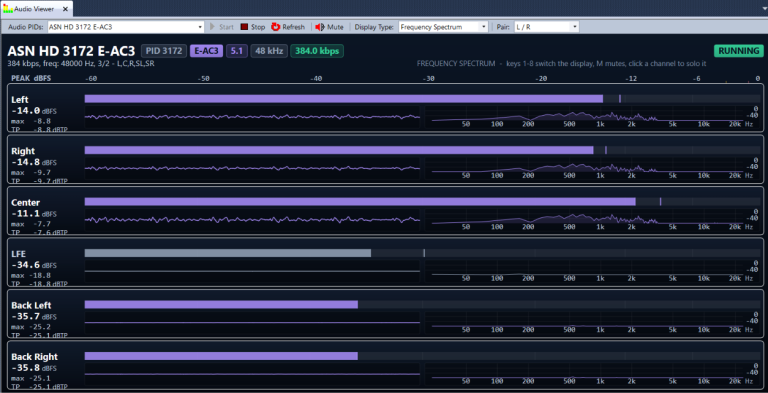Click the Back Left level meter bar

(221, 304)
